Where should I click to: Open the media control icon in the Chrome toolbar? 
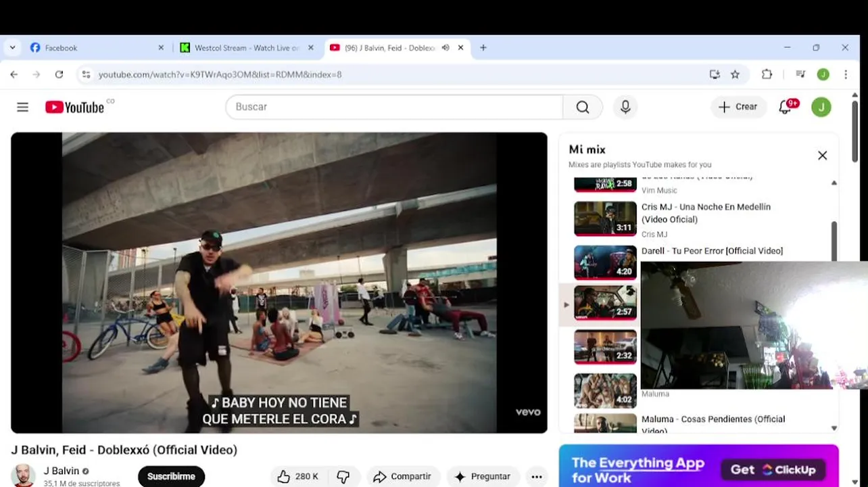pos(800,74)
